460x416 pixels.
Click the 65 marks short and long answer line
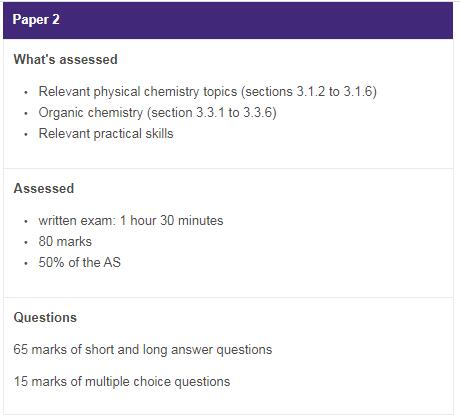tap(143, 349)
